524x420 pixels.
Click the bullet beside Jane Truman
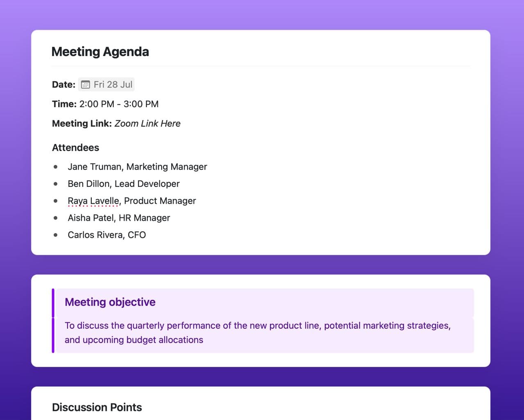click(x=56, y=167)
